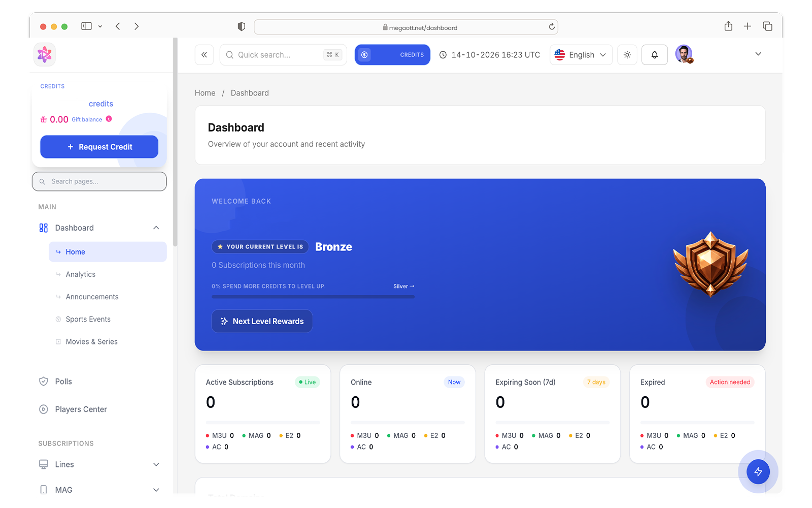Click the Home breadcrumb link
Viewport: 812px width, 508px height.
[205, 93]
